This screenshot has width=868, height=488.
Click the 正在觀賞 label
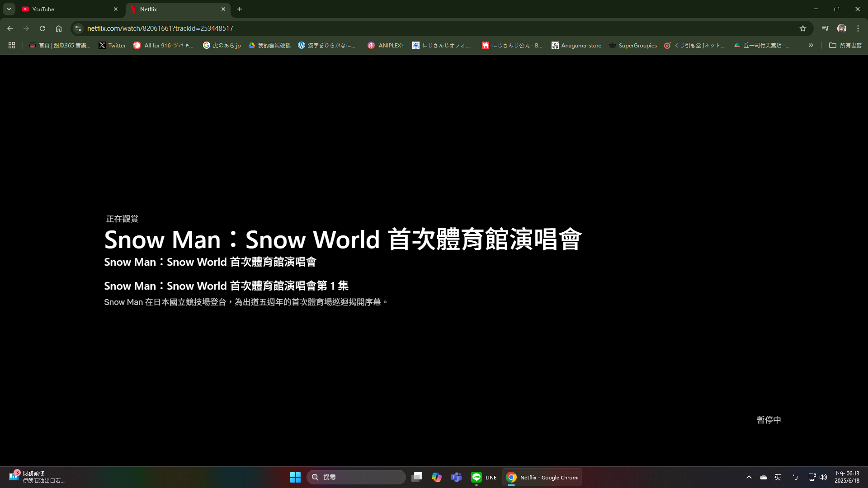[122, 219]
